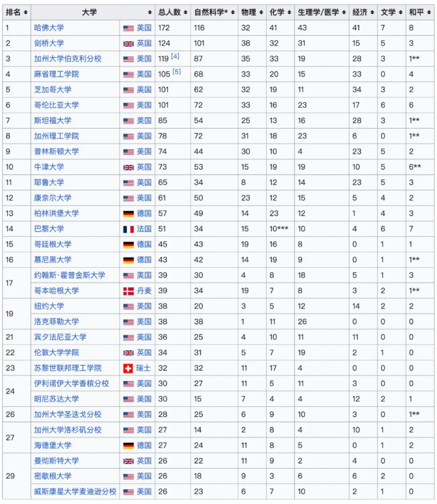Open 洛克菲勒大学 link

coord(56,321)
